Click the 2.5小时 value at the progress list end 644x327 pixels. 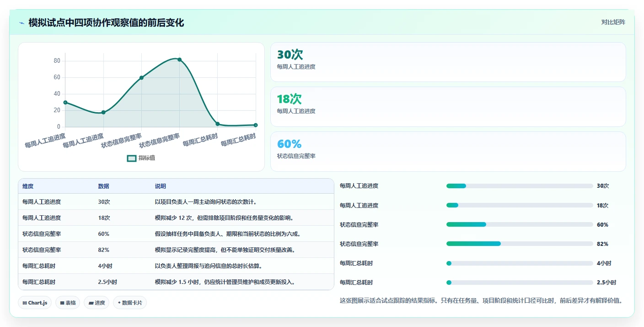click(606, 283)
